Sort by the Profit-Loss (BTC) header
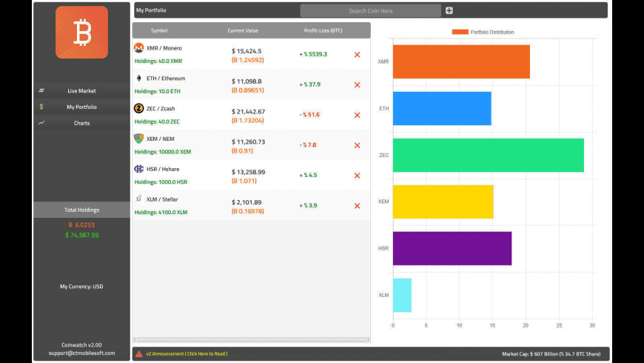 (x=323, y=30)
